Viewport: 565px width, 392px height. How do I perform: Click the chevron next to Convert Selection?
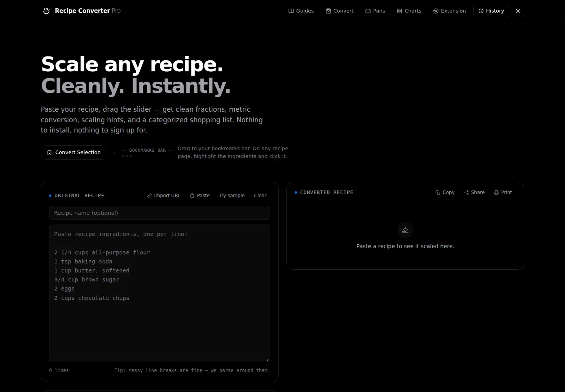tap(114, 152)
